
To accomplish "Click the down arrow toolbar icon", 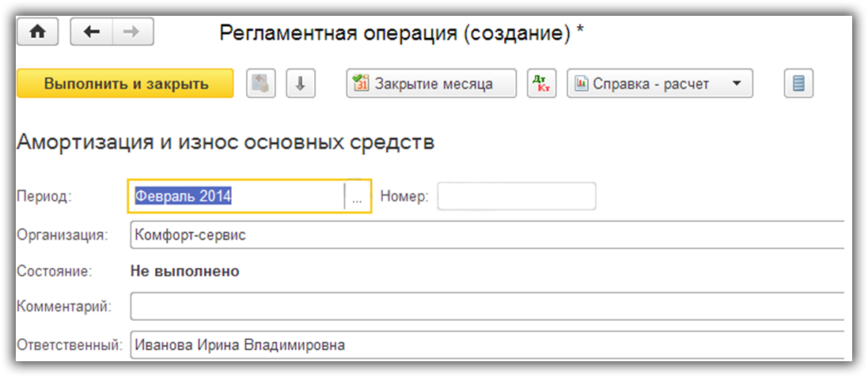I will 301,84.
